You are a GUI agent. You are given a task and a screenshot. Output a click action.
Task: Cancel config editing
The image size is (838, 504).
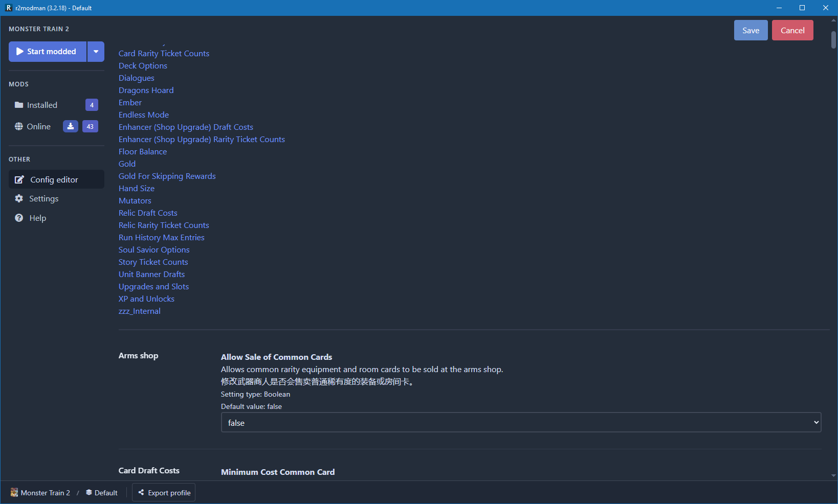tap(792, 30)
